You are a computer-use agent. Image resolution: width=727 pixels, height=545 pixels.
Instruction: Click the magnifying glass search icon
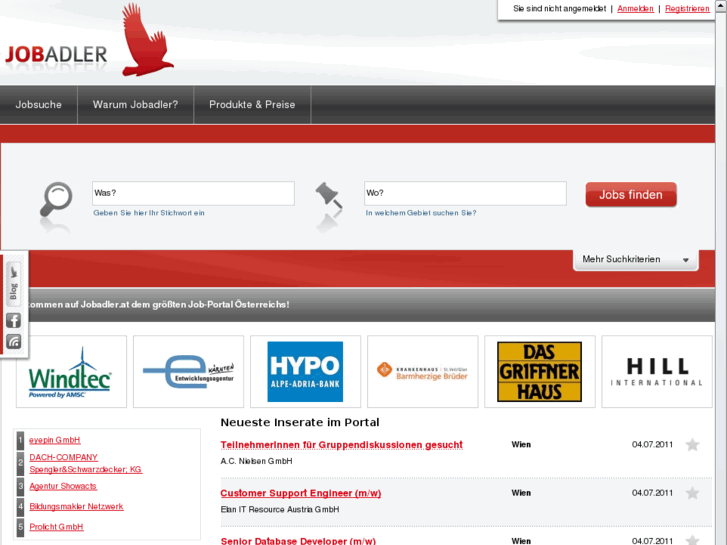pyautogui.click(x=56, y=199)
